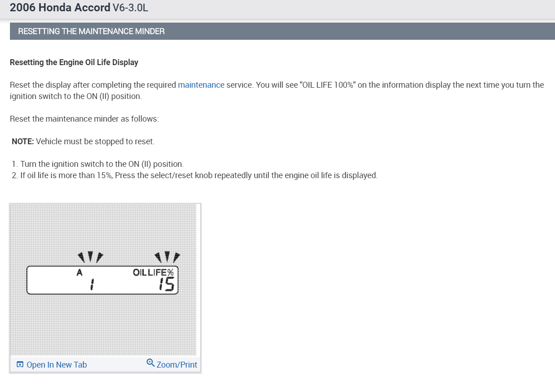Click the "2006 Honda Accord" vehicle title
The height and width of the screenshot is (392, 555).
click(60, 8)
